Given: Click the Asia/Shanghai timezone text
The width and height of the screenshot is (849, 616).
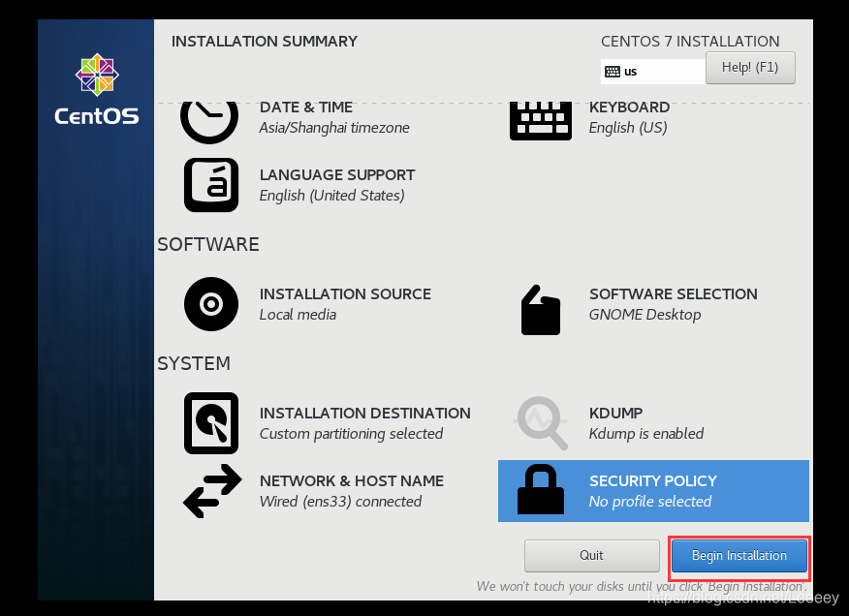Looking at the screenshot, I should pyautogui.click(x=334, y=128).
